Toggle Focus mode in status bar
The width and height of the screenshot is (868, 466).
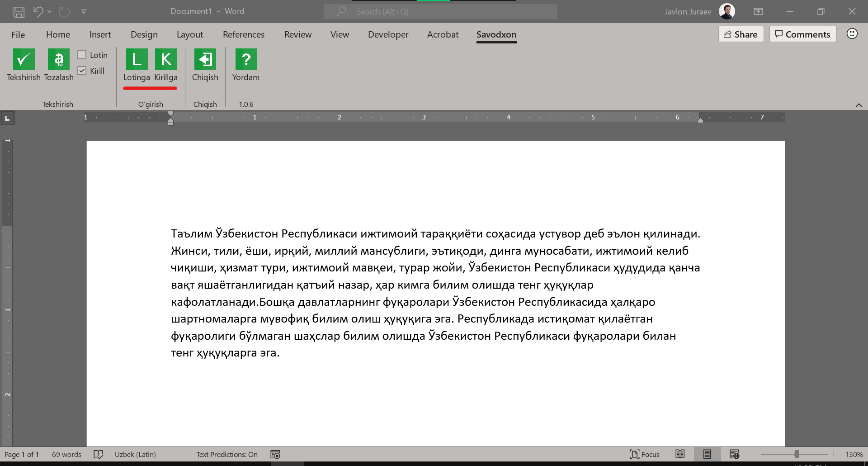(644, 454)
